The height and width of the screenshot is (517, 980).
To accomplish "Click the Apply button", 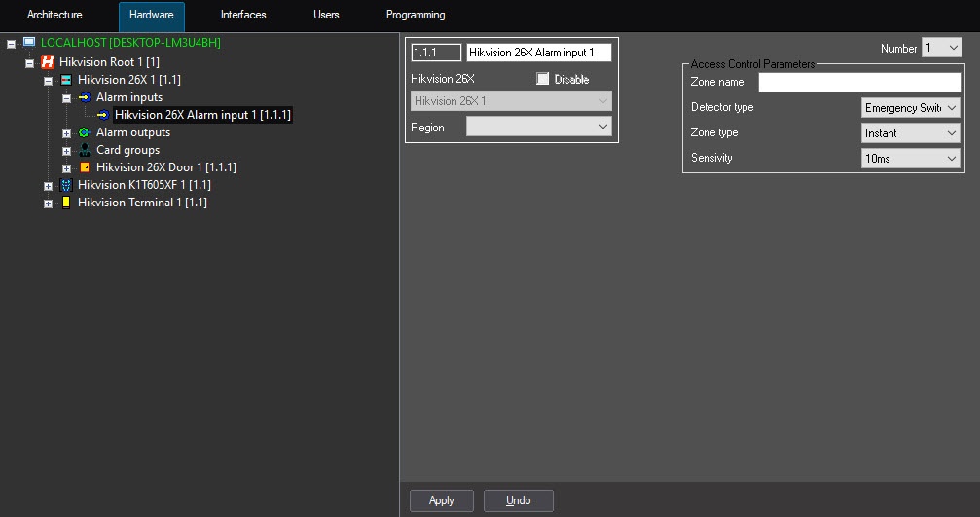I will click(x=441, y=500).
